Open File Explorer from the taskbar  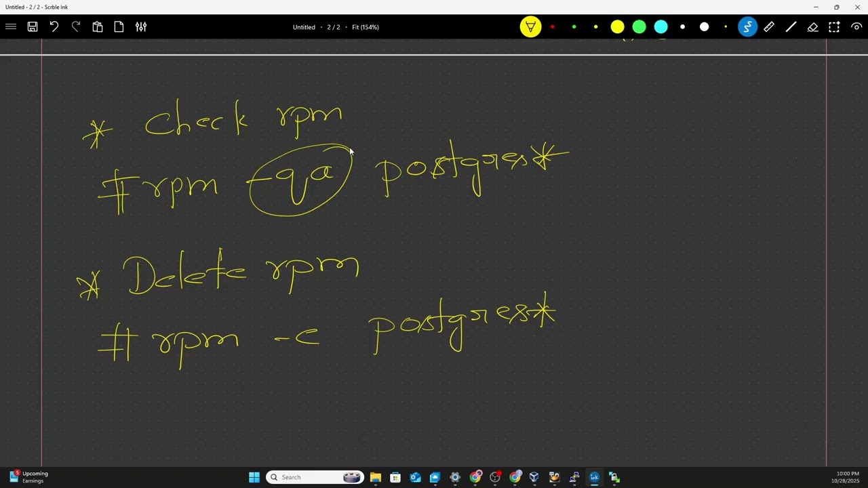(375, 477)
